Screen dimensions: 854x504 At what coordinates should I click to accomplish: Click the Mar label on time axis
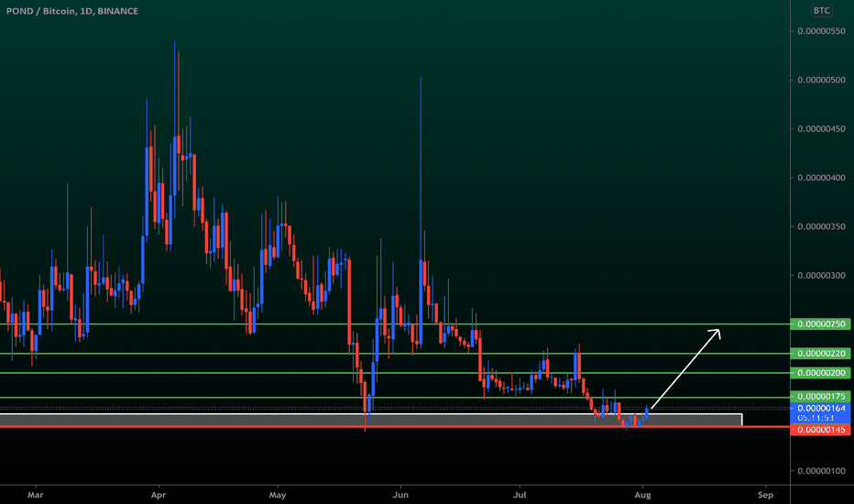tap(36, 495)
